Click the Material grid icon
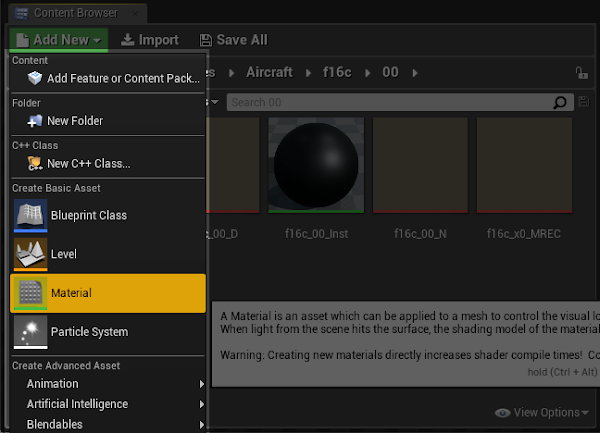This screenshot has height=433, width=600. click(x=31, y=293)
